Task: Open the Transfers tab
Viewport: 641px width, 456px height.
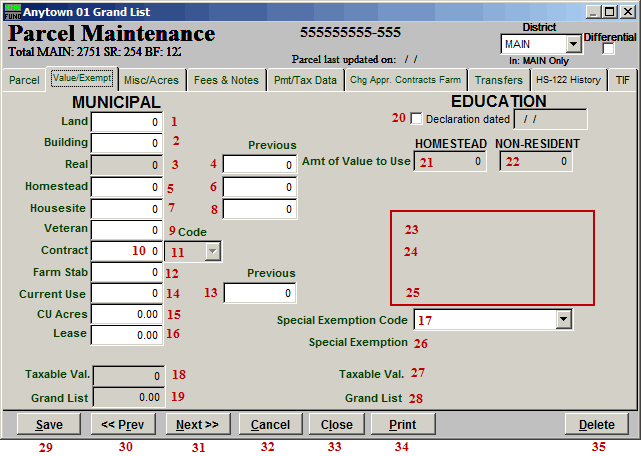Action: pos(498,80)
